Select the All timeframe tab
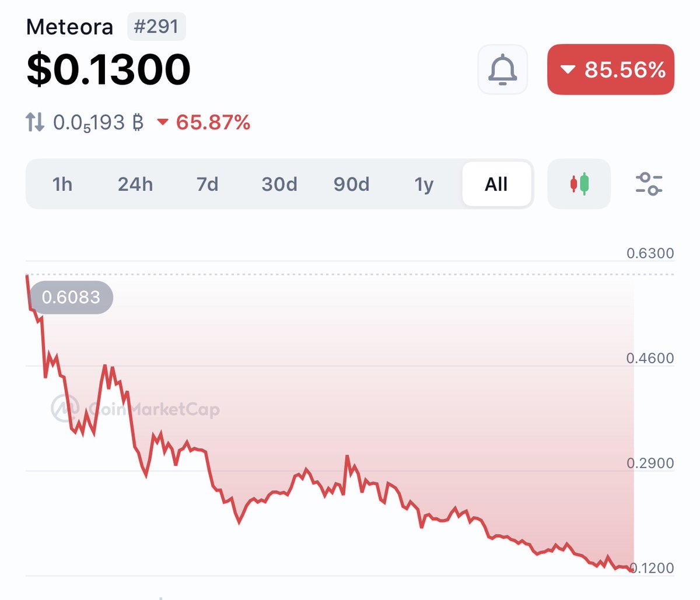Viewport: 700px width, 600px height. click(x=496, y=184)
